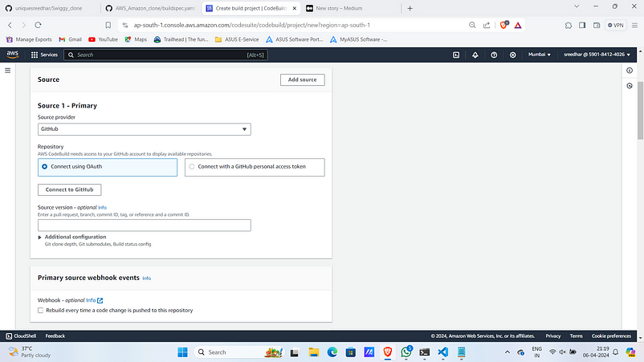Click the Add source button
This screenshot has width=644, height=362.
(x=302, y=79)
